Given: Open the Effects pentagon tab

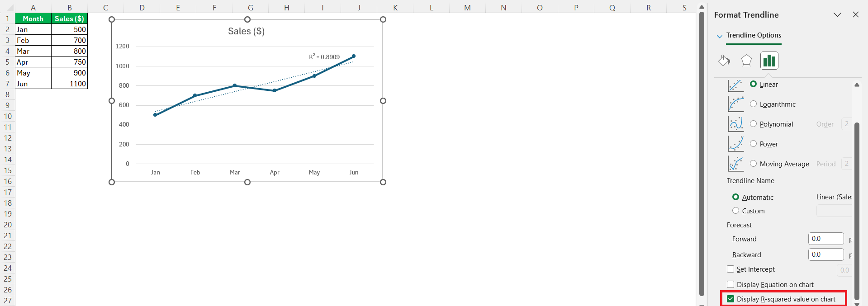Looking at the screenshot, I should 746,61.
